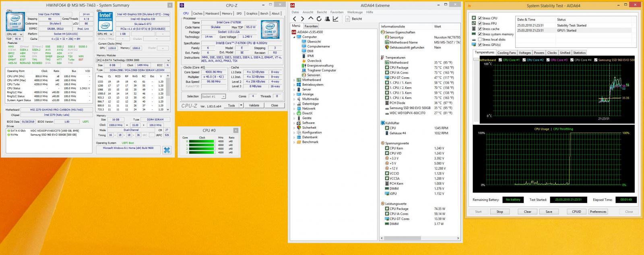This screenshot has height=255, width=644.
Task: Click the Validate button in CPU-Z
Action: [x=254, y=105]
